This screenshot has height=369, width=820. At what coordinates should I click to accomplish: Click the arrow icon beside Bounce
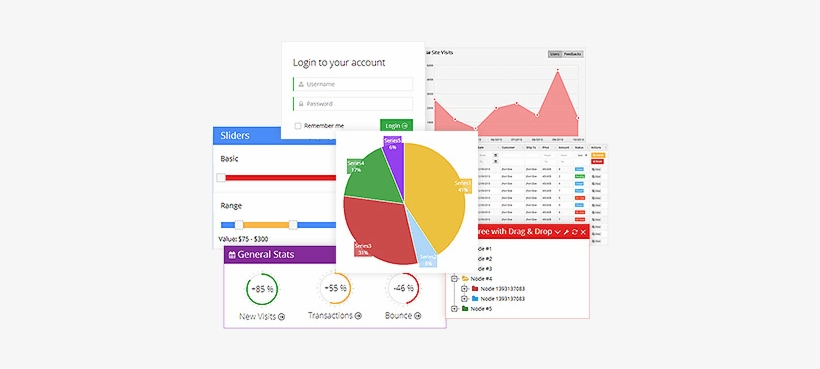(418, 316)
